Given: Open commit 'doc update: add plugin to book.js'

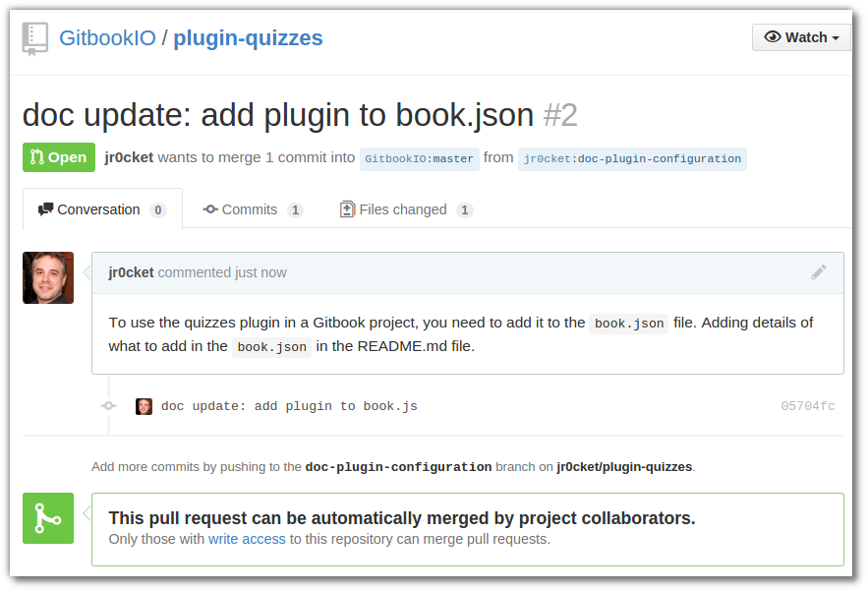Looking at the screenshot, I should (x=289, y=406).
